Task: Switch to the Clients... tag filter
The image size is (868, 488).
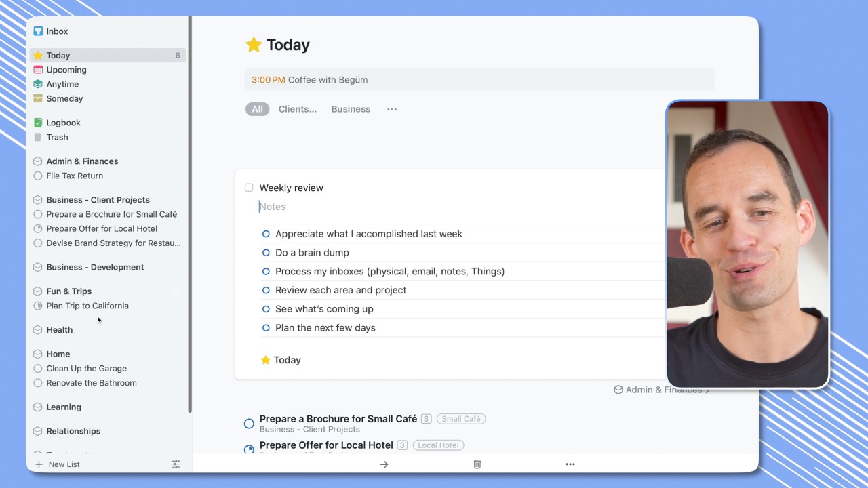Action: tap(298, 109)
